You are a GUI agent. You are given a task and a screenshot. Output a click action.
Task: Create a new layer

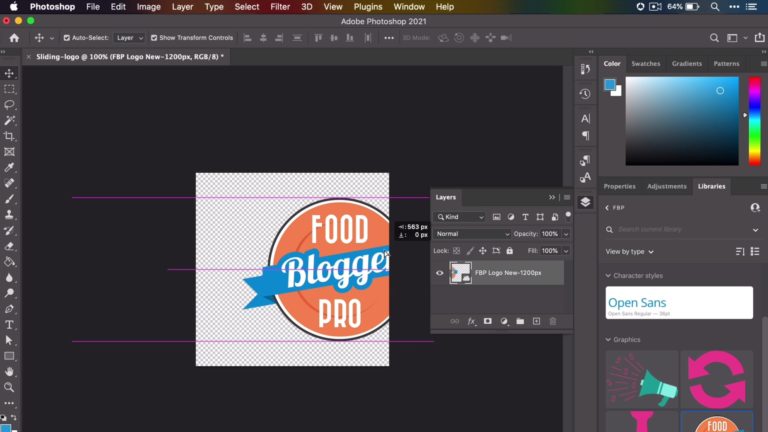[x=536, y=321]
